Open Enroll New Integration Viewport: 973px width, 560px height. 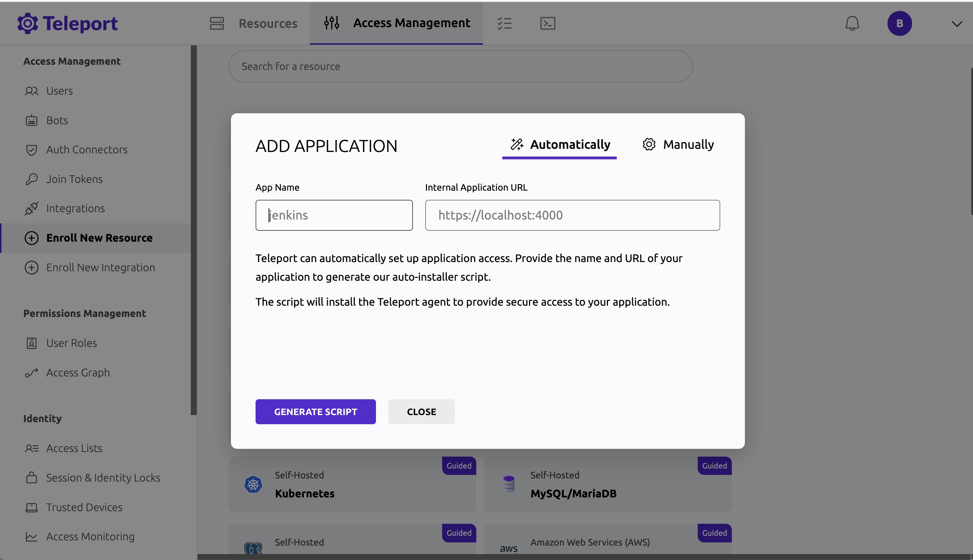(95, 267)
